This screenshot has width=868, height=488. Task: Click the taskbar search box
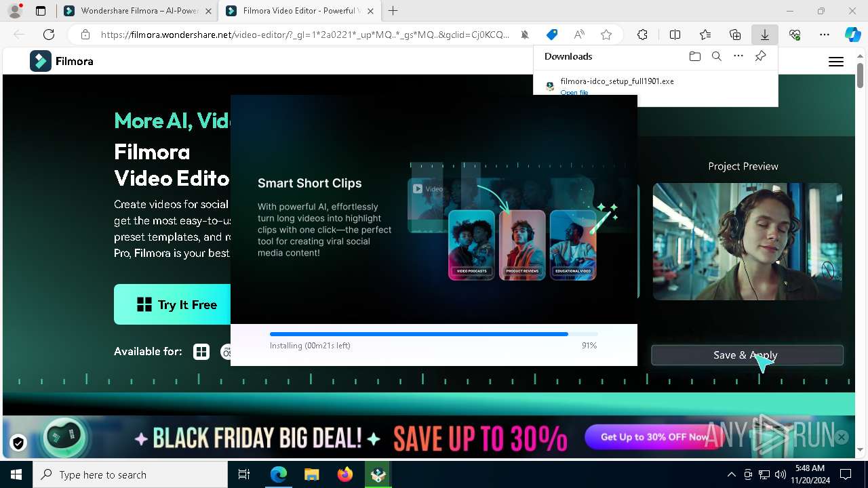(130, 474)
